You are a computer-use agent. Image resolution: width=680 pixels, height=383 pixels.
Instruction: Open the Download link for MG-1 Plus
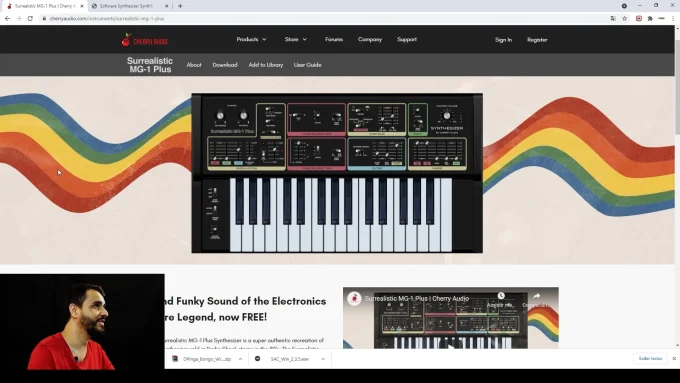[x=225, y=65]
